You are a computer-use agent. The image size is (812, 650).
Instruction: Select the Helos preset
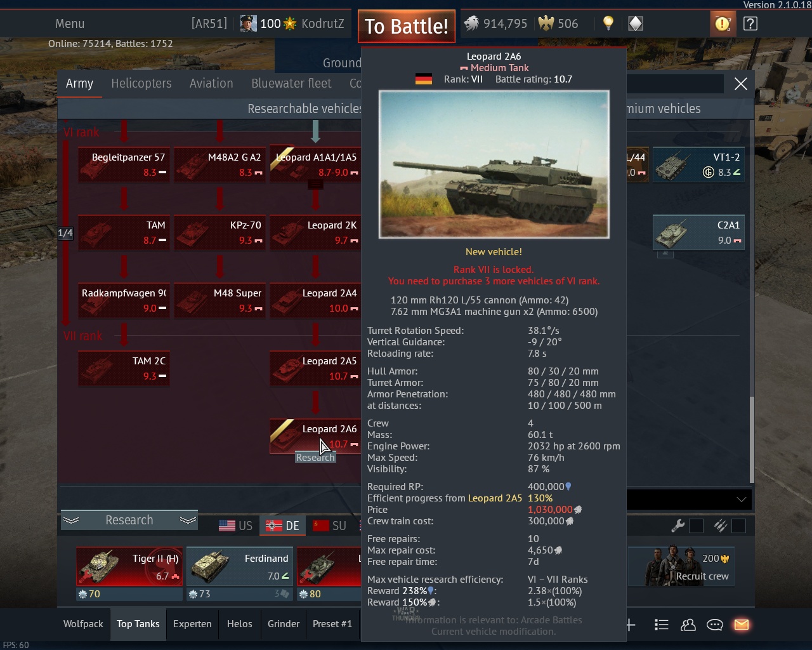click(240, 624)
